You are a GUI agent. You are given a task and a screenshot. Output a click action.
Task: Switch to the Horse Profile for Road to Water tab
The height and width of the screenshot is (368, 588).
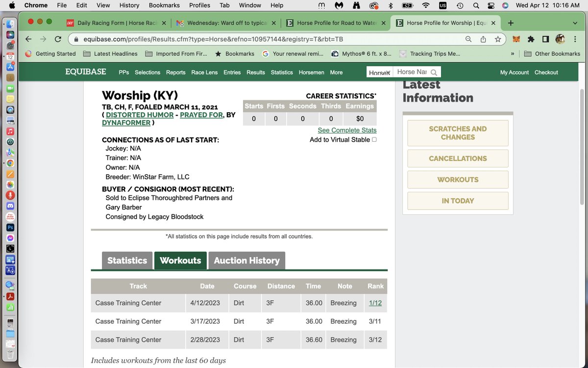pyautogui.click(x=337, y=23)
